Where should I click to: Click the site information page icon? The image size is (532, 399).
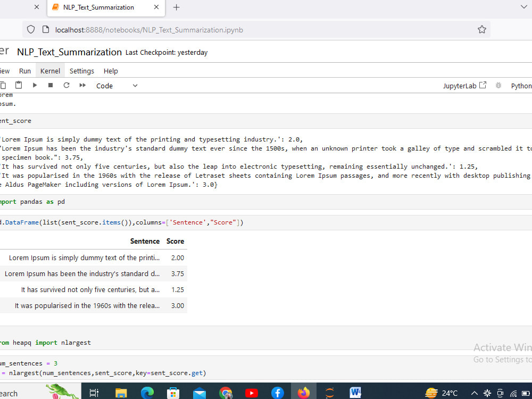(x=46, y=29)
